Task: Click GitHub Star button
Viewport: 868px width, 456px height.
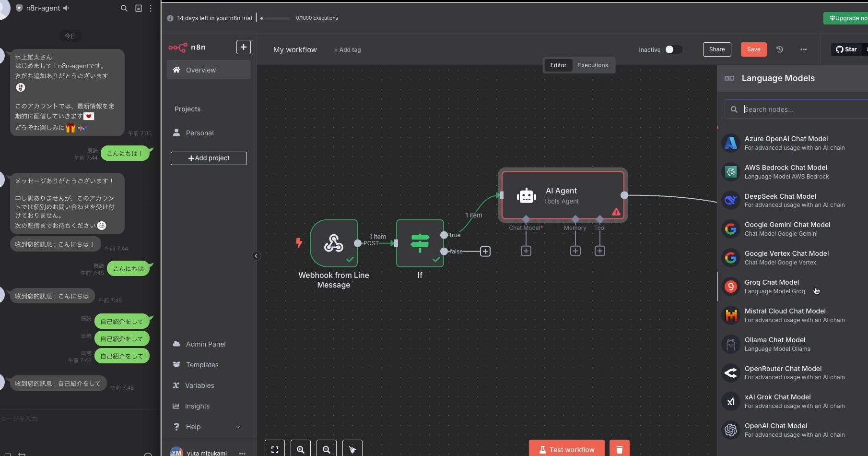Action: click(x=846, y=49)
